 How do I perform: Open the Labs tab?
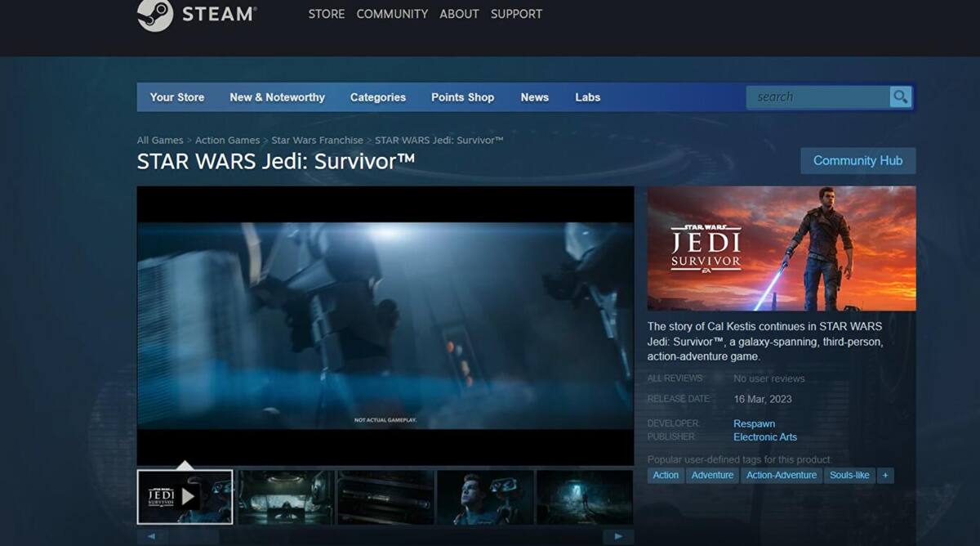coord(588,97)
